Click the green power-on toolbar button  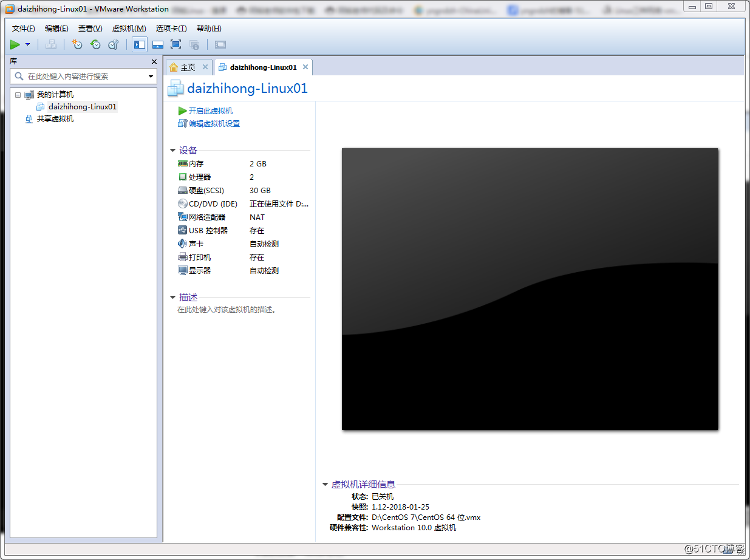15,44
